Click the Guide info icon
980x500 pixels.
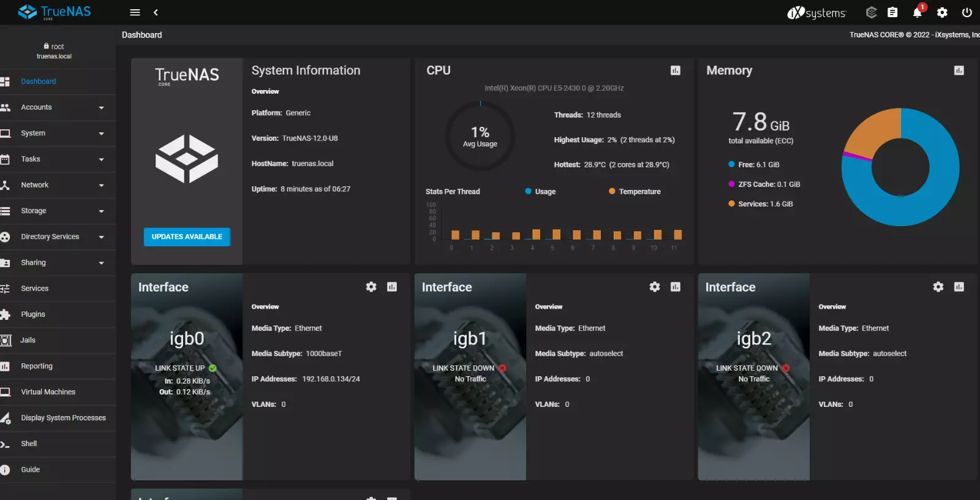(x=5, y=470)
